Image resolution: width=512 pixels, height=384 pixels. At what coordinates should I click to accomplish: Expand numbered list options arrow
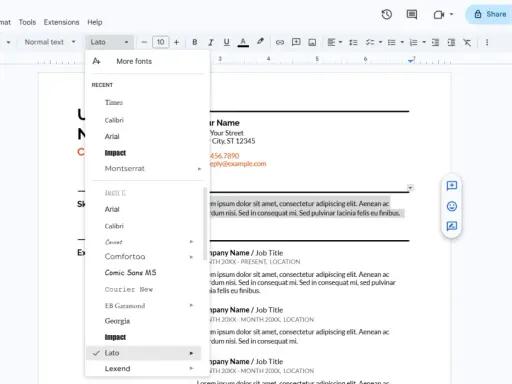click(424, 42)
